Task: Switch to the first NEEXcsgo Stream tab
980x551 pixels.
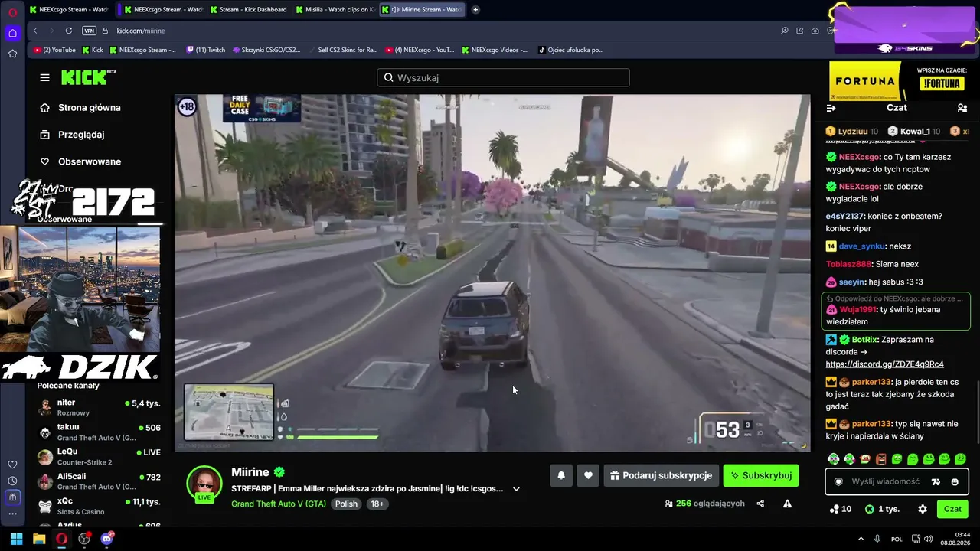Action: [69, 10]
